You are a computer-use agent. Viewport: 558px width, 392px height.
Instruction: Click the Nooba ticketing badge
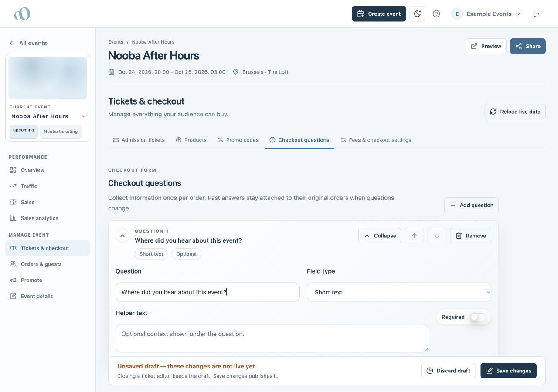[x=61, y=132]
